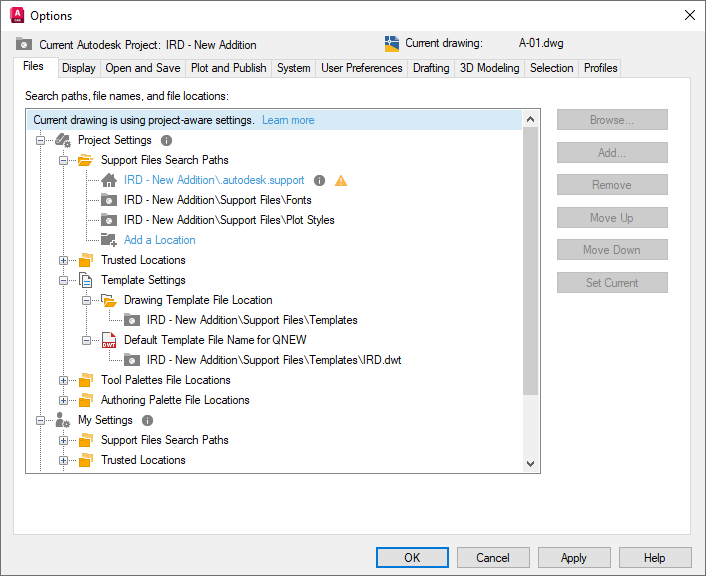Screen dimensions: 706x576
Task: Click the Help button
Action: coord(655,558)
